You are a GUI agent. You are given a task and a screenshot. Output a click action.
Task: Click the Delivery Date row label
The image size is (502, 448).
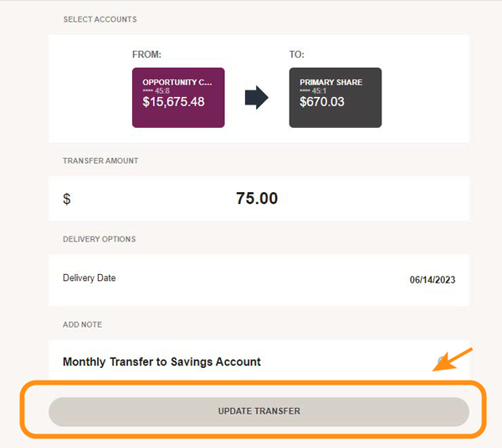tap(90, 277)
